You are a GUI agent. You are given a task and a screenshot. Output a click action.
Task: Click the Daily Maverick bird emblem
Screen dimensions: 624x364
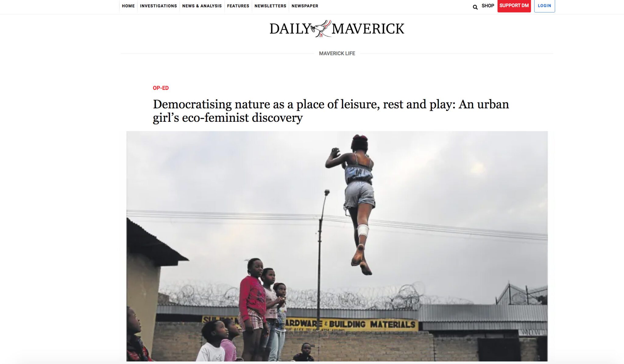point(321,29)
